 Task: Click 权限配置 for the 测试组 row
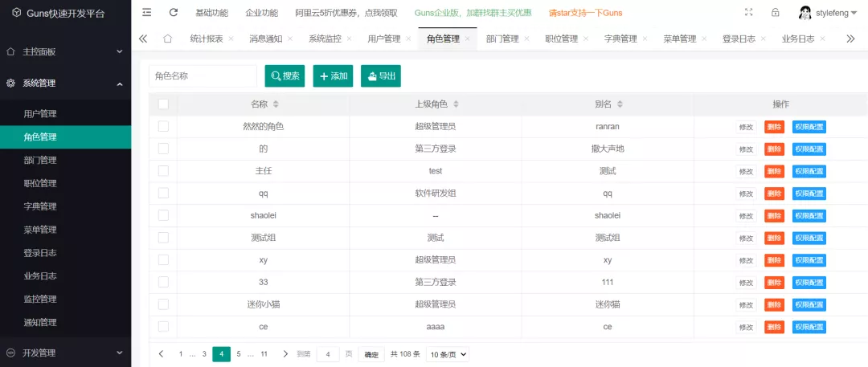809,238
